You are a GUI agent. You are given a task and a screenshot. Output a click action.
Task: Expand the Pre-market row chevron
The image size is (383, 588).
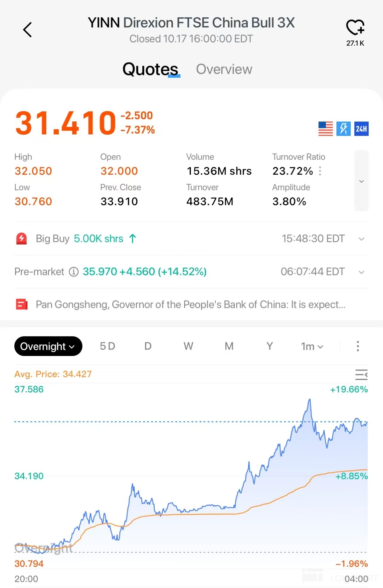point(361,272)
